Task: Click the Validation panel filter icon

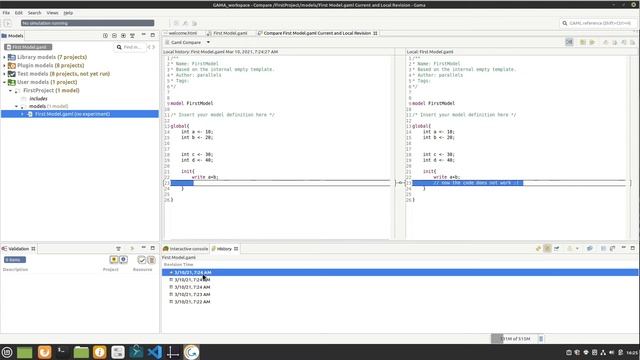Action: 118,249
